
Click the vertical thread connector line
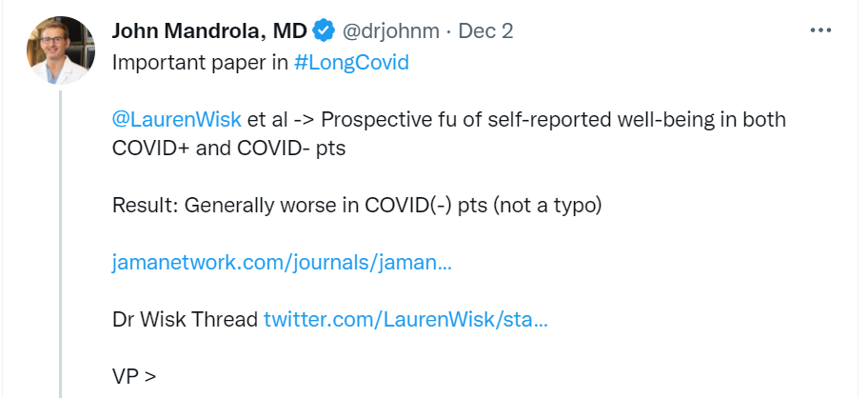click(x=61, y=238)
